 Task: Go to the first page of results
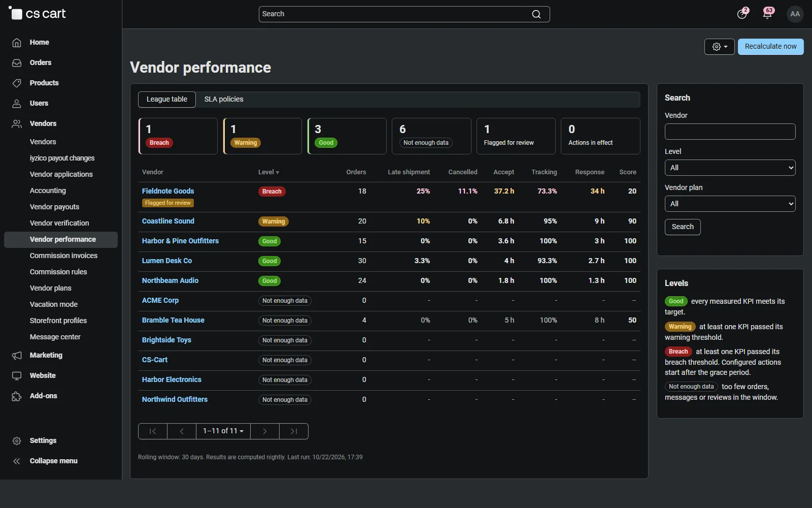point(153,431)
